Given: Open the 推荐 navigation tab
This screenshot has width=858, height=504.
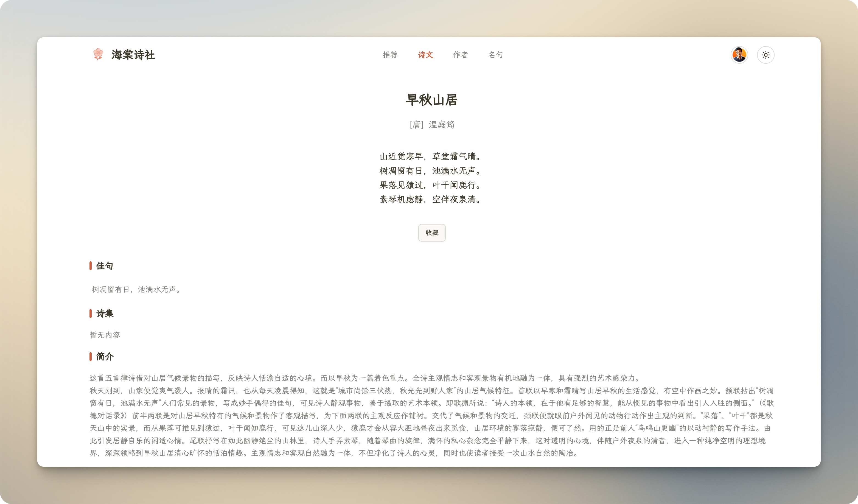Looking at the screenshot, I should pyautogui.click(x=390, y=55).
